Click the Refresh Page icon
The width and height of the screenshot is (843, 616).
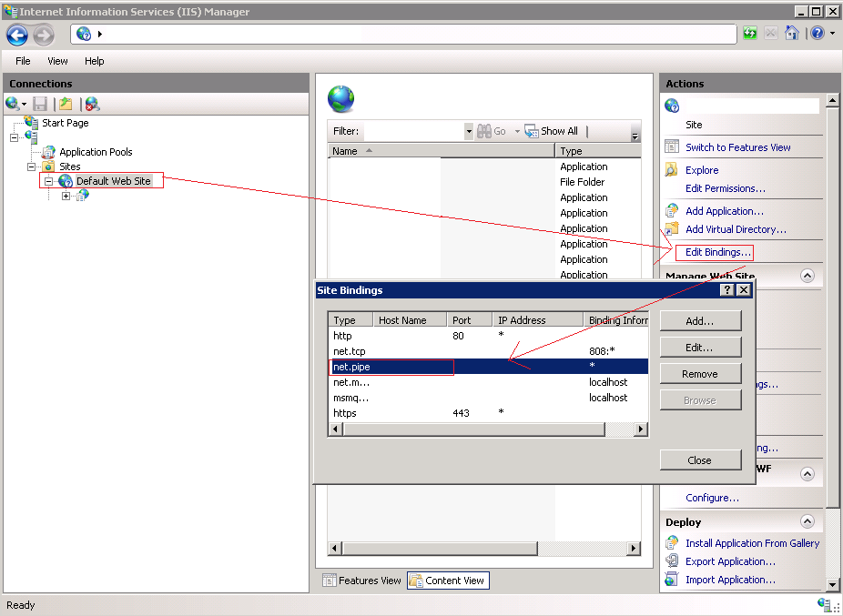click(750, 34)
